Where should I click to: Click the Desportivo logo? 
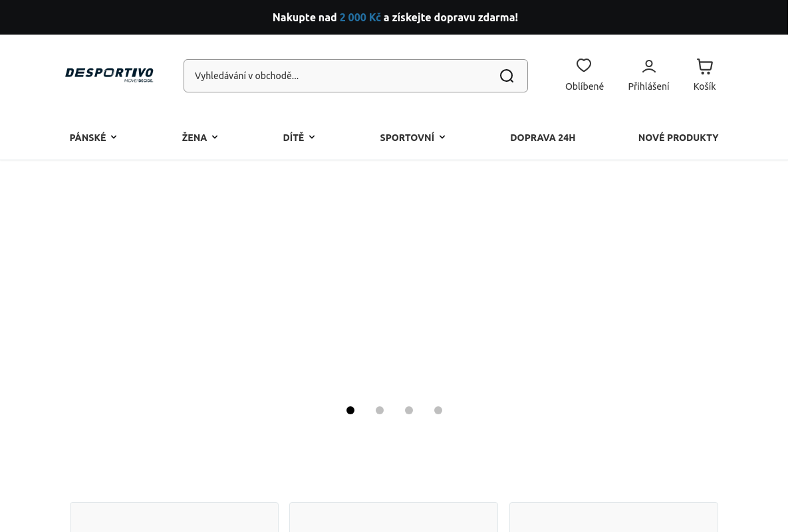click(109, 74)
